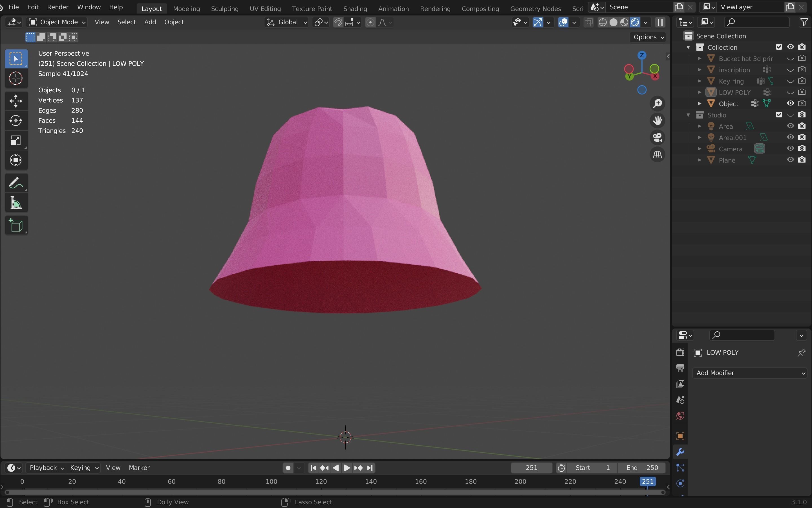This screenshot has height=508, width=812.
Task: Toggle viewport overlays display
Action: point(563,23)
